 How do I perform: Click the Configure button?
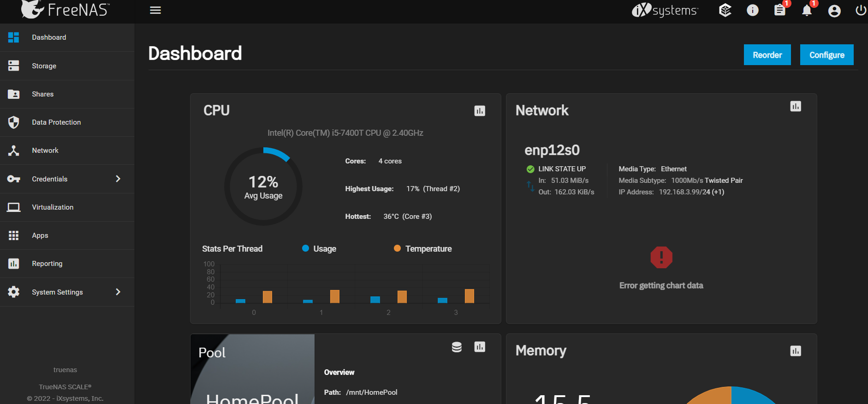pos(827,55)
